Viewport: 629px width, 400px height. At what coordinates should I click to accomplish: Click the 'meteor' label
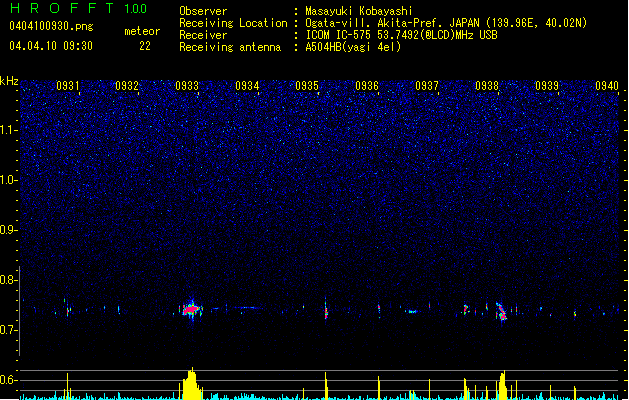pos(142,31)
